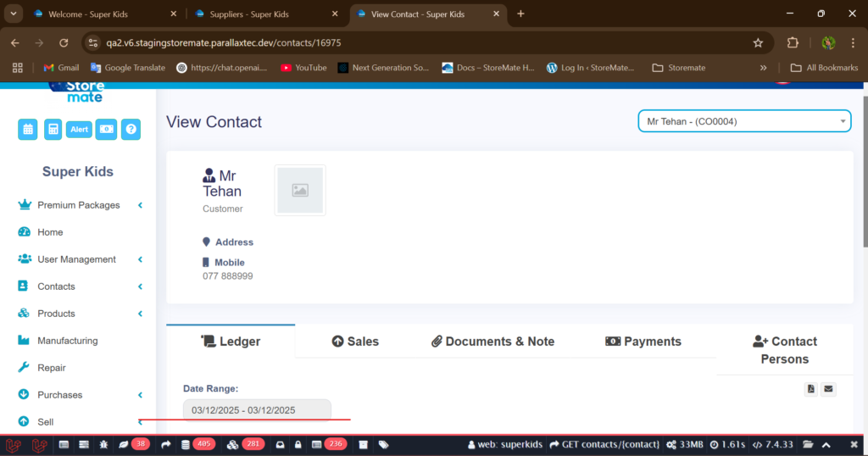The height and width of the screenshot is (456, 868).
Task: Open the browser extensions puzzle icon
Action: pyautogui.click(x=793, y=42)
